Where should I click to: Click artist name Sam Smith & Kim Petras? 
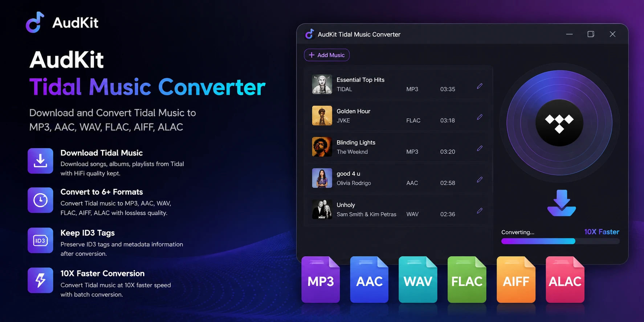pos(366,214)
